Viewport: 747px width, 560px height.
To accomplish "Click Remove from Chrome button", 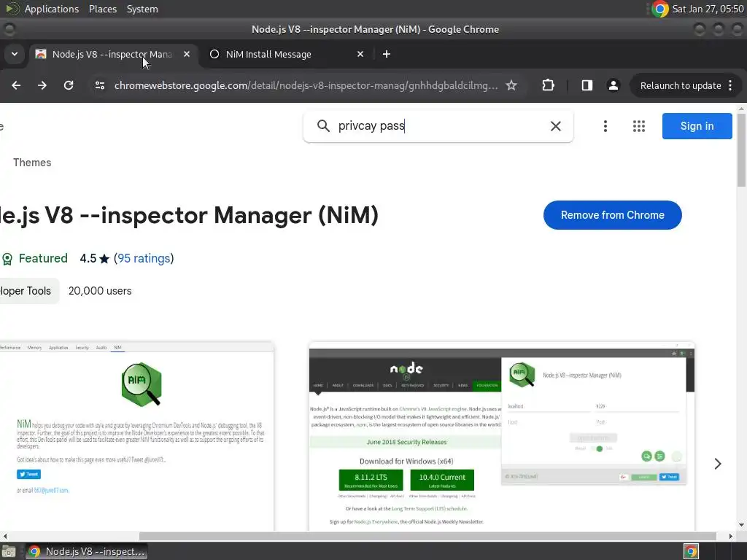I will point(612,215).
